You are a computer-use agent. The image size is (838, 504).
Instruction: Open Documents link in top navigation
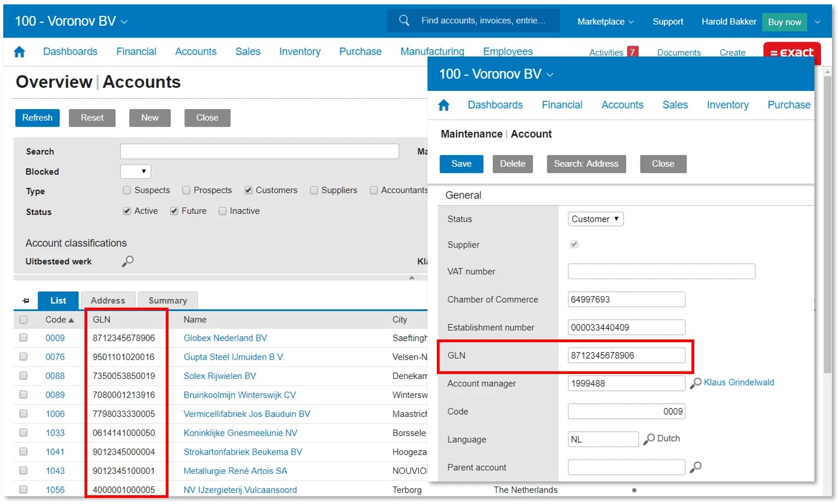pos(679,53)
